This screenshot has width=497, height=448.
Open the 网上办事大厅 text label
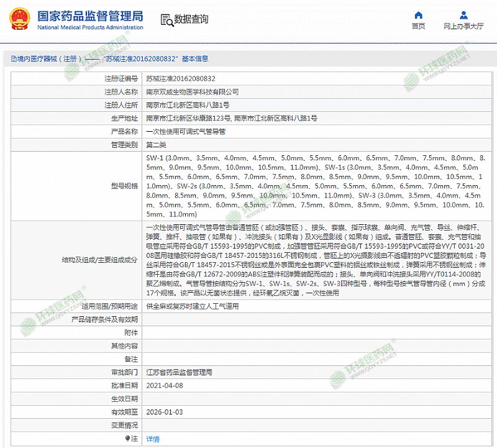(x=463, y=27)
